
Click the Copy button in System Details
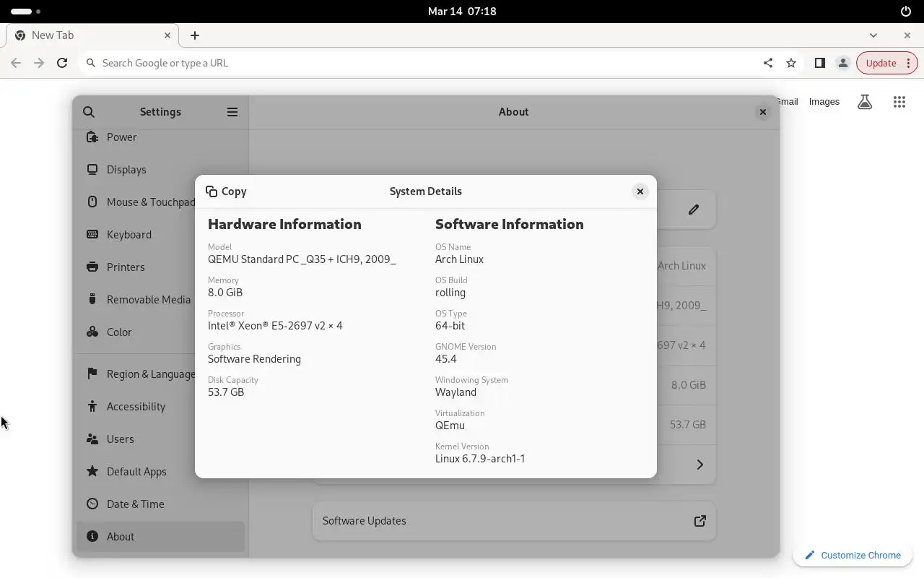pyautogui.click(x=226, y=191)
